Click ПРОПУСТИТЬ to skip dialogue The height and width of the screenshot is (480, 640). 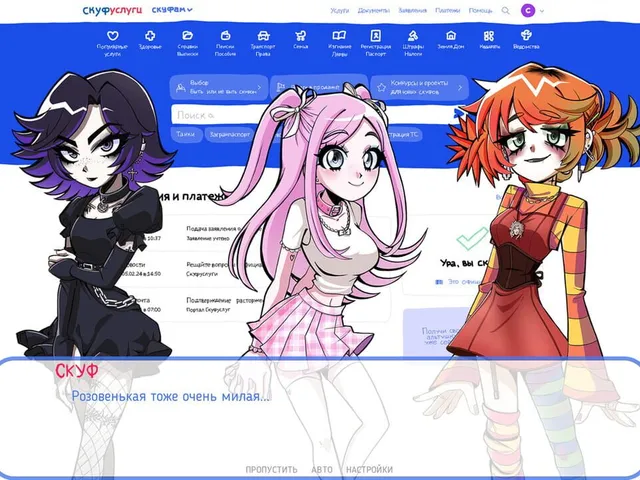pyautogui.click(x=271, y=469)
